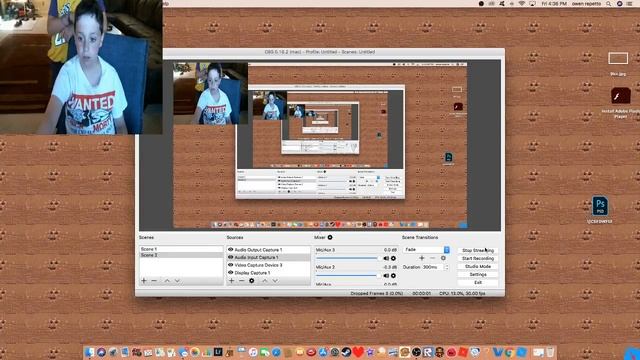Image resolution: width=640 pixels, height=360 pixels.
Task: Move scene up in Scenes list
Action: [167, 280]
